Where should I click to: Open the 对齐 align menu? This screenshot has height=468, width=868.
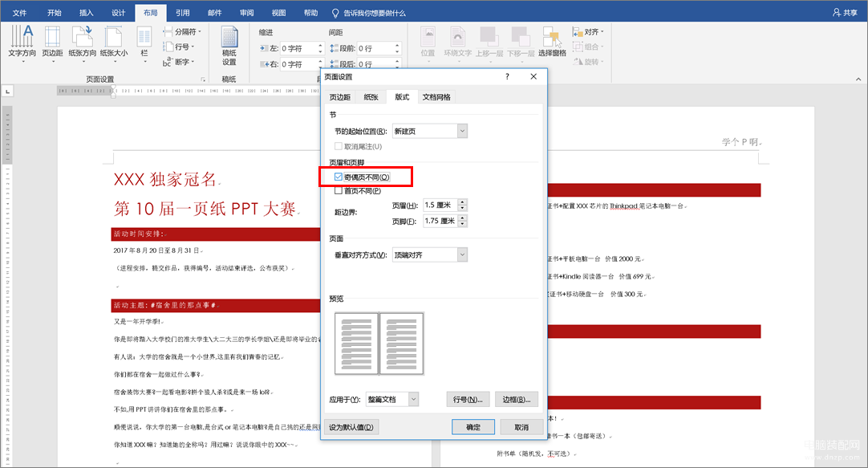pyautogui.click(x=589, y=32)
